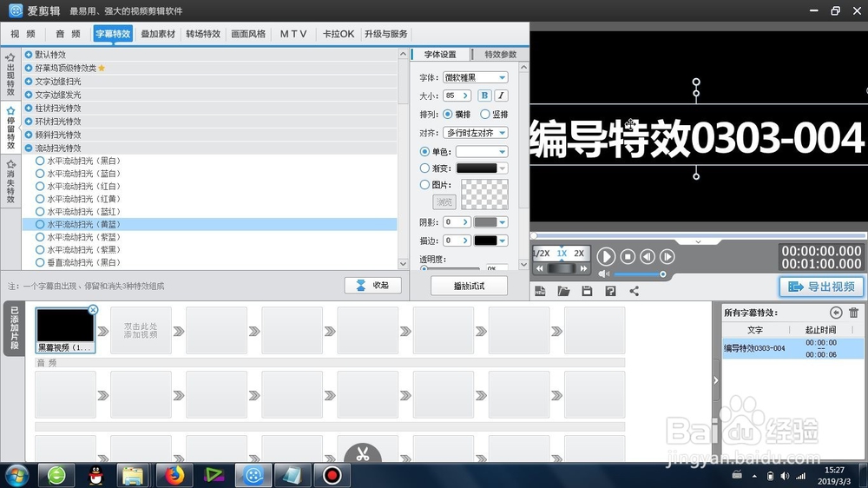Click the 收起 collapse button
The height and width of the screenshot is (488, 868).
coord(373,286)
